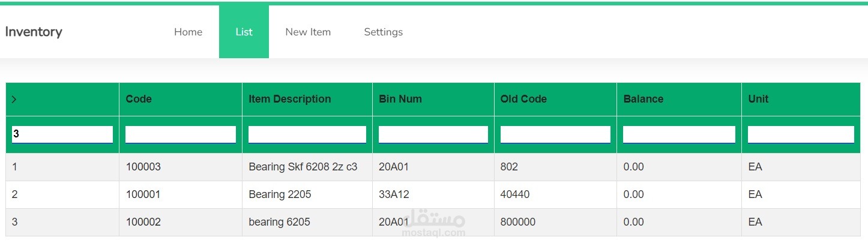Image resolution: width=868 pixels, height=243 pixels.
Task: Sort by Item Description column header
Action: click(x=290, y=99)
